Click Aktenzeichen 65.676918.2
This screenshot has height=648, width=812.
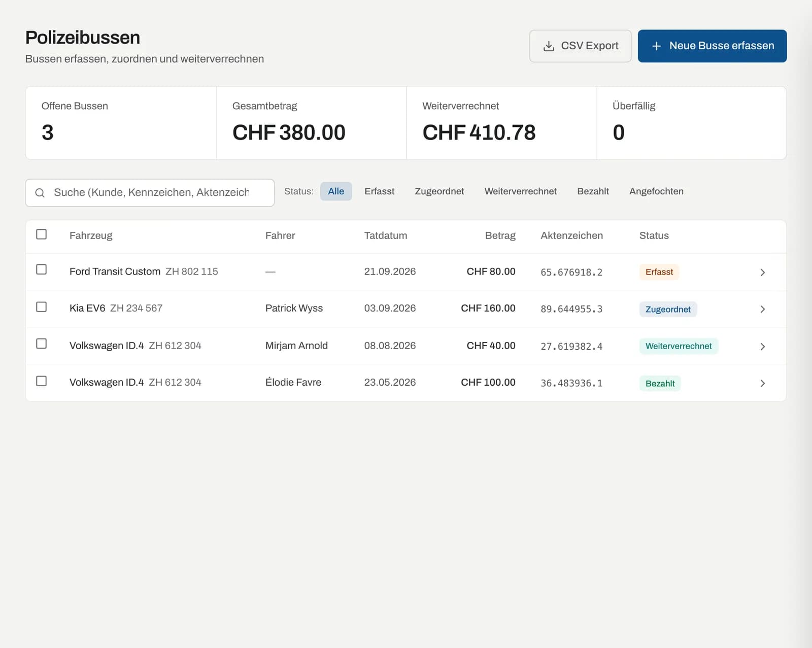tap(571, 272)
